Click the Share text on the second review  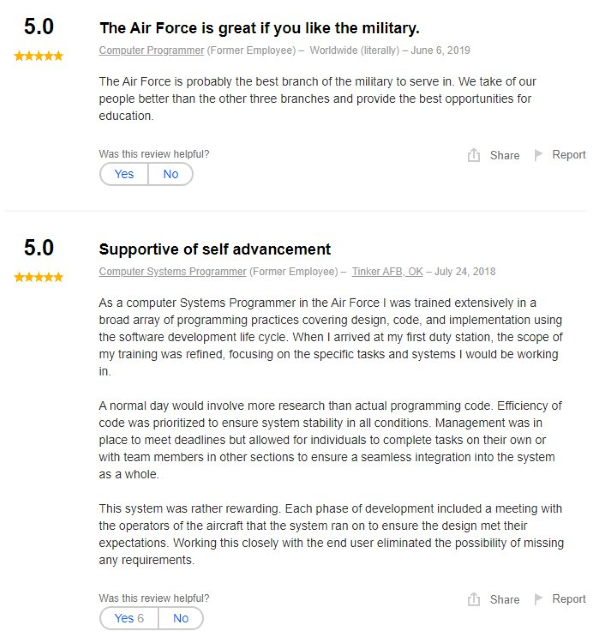pos(504,600)
